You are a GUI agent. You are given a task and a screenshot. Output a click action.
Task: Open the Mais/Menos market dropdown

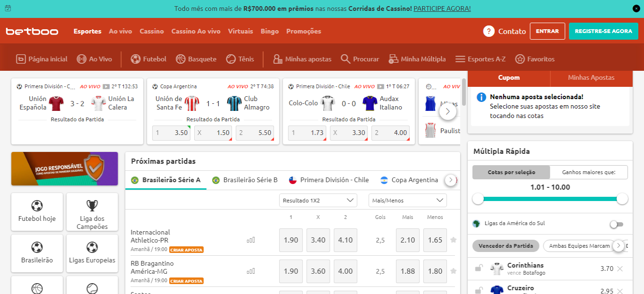[x=407, y=201]
